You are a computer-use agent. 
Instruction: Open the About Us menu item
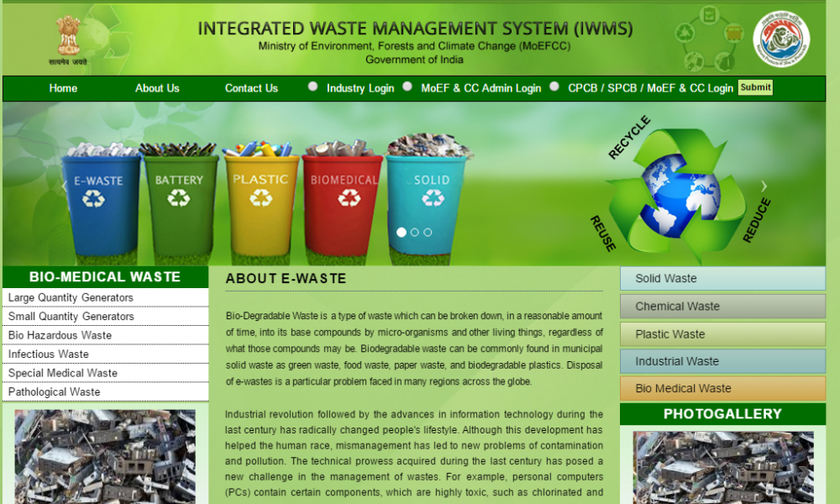(x=157, y=88)
